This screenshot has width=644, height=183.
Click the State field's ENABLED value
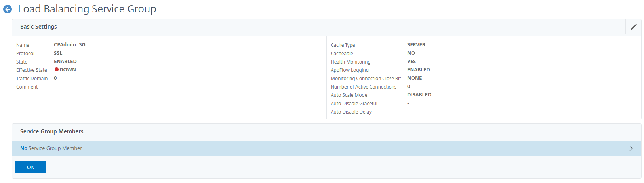coord(65,62)
